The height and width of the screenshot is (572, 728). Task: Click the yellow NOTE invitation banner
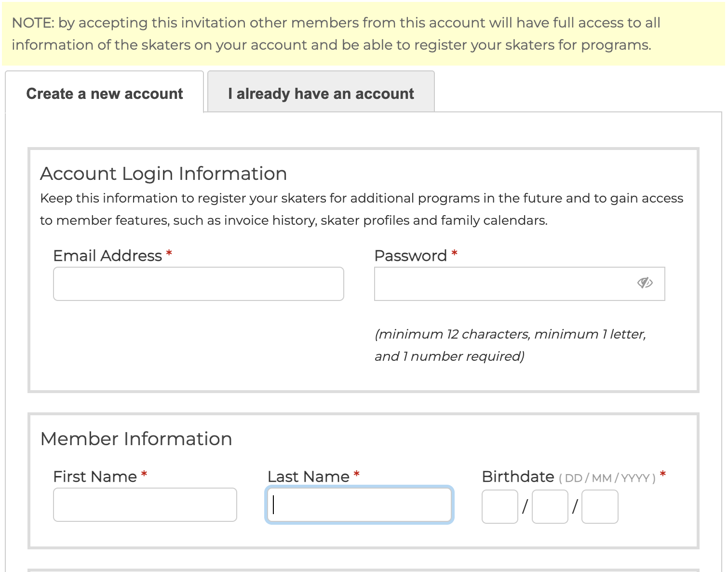[364, 34]
